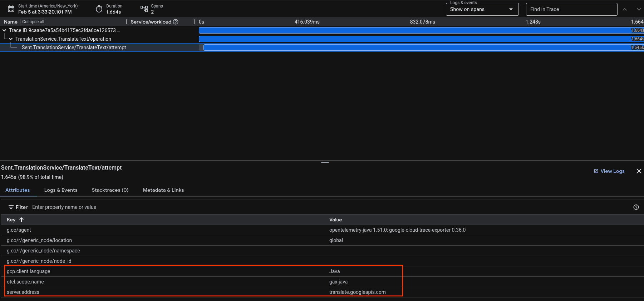Close the span details panel
644x301 pixels.
(639, 171)
